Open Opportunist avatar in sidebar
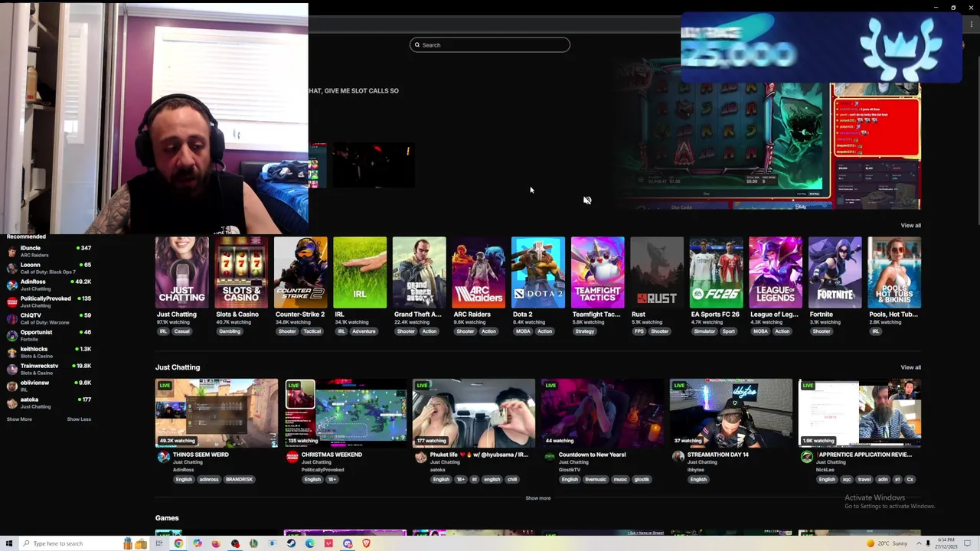This screenshot has height=551, width=980. (11, 335)
